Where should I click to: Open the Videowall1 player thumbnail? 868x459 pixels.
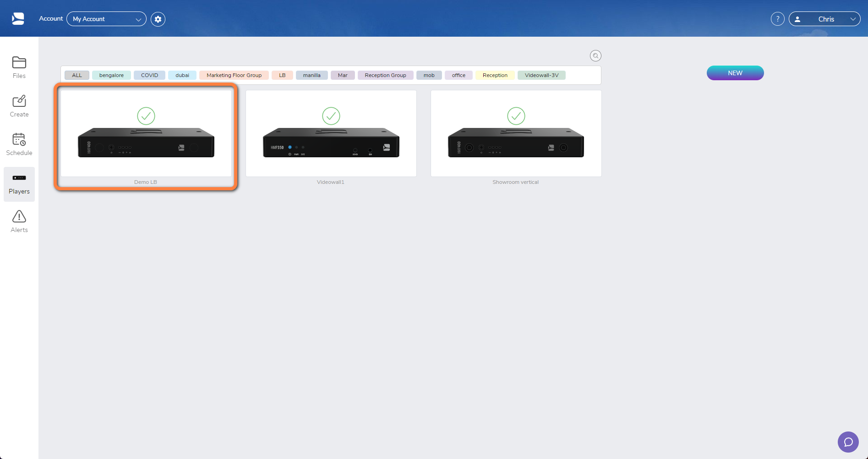[331, 133]
